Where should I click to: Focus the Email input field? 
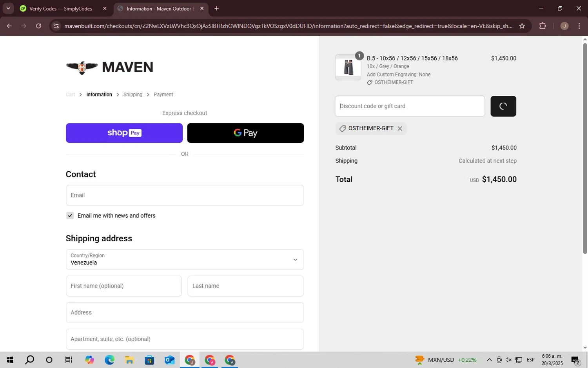point(185,195)
